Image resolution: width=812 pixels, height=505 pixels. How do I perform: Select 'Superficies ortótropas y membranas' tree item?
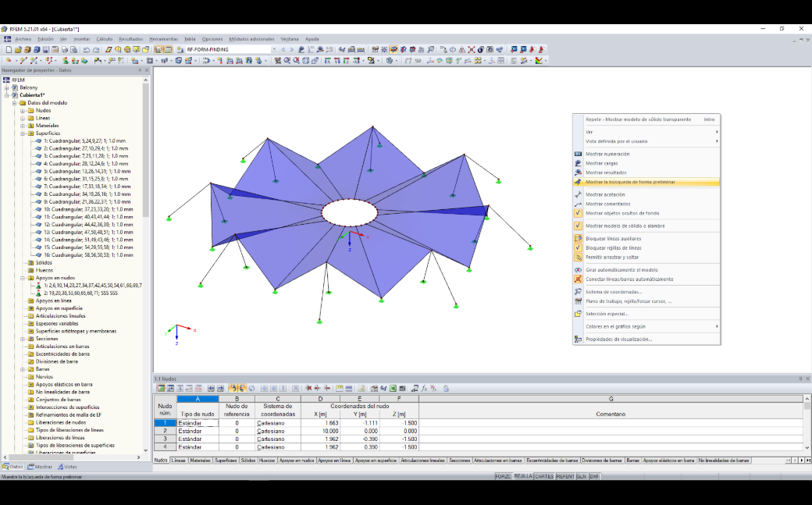(x=76, y=331)
